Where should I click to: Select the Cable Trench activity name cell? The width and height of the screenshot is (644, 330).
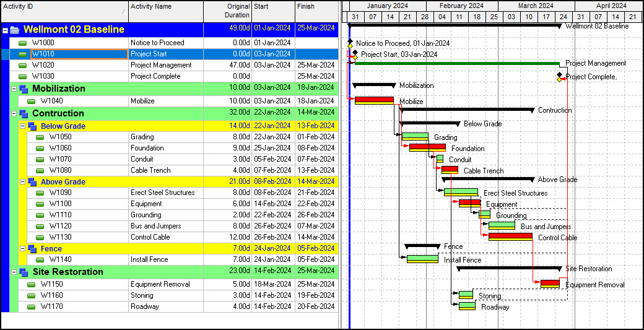click(166, 170)
